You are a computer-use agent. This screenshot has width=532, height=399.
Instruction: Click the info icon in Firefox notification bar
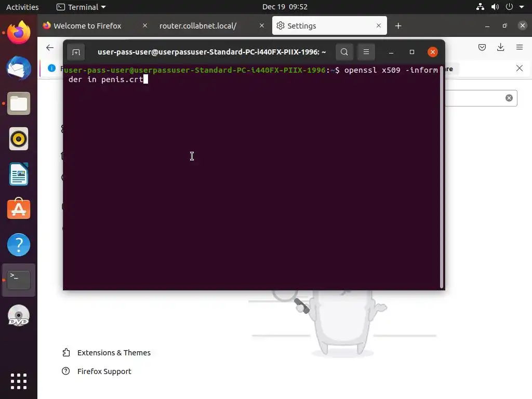[x=51, y=68]
